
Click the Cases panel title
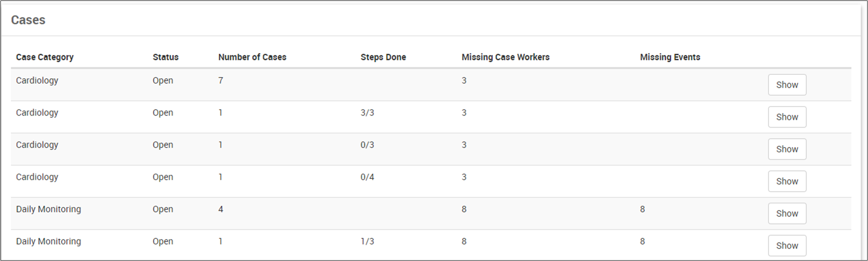28,20
